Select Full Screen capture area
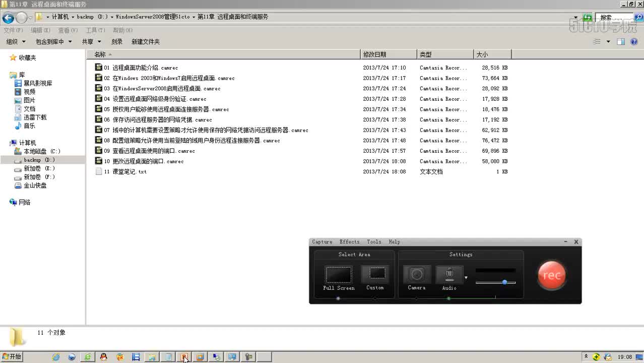 coord(339,278)
